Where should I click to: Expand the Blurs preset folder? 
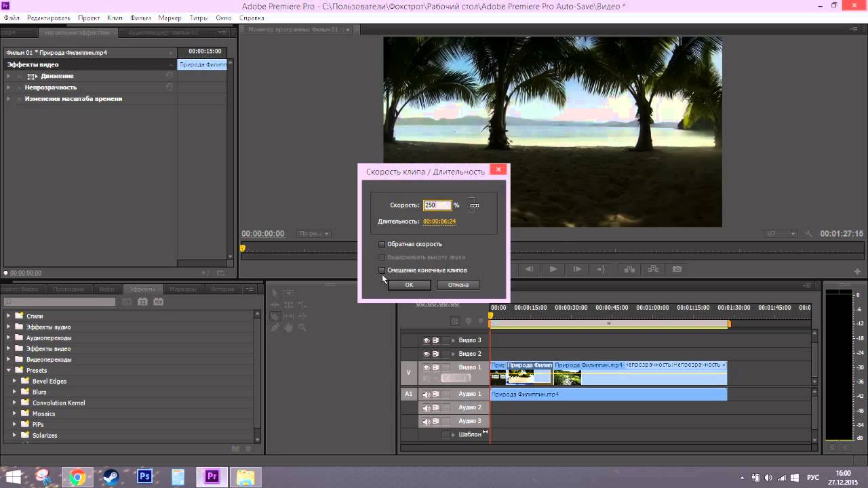15,392
